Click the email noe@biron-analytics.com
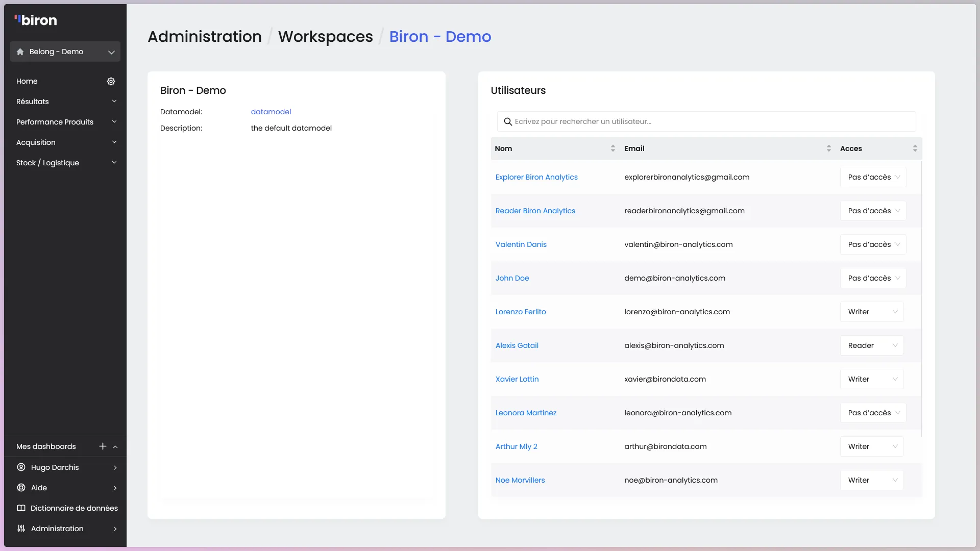The width and height of the screenshot is (980, 551). pyautogui.click(x=671, y=480)
